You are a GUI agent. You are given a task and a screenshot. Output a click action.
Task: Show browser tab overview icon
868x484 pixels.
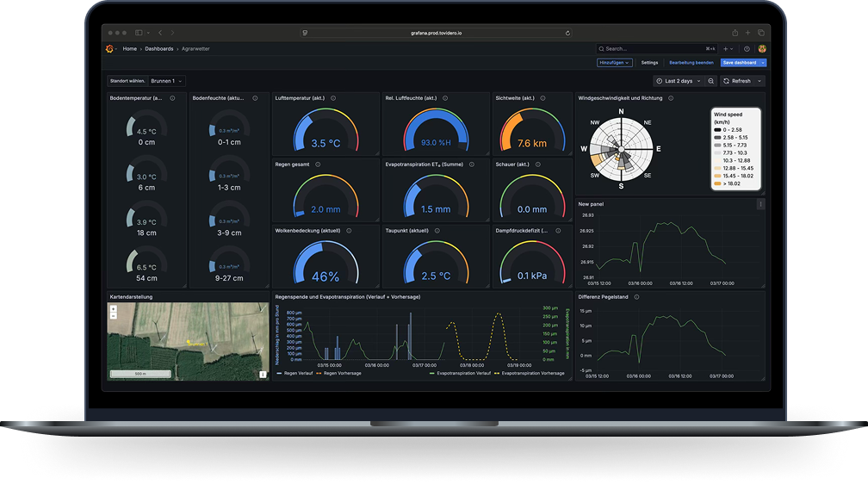click(x=760, y=33)
